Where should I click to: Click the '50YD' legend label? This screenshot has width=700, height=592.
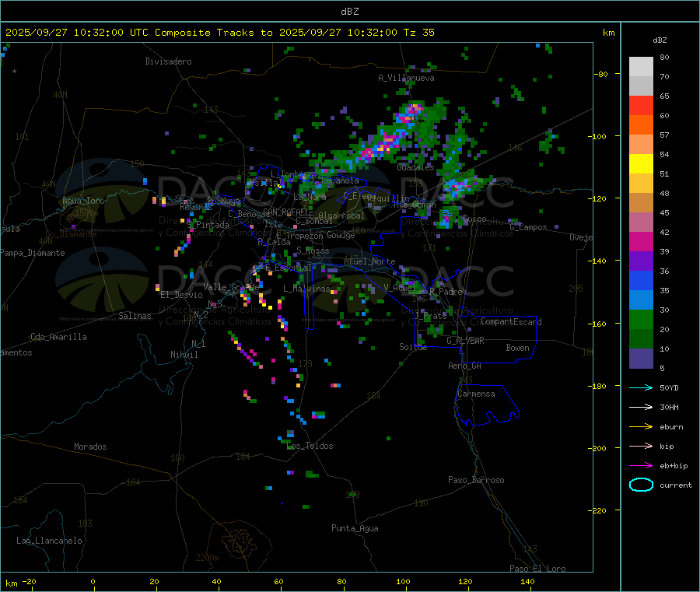tap(669, 387)
